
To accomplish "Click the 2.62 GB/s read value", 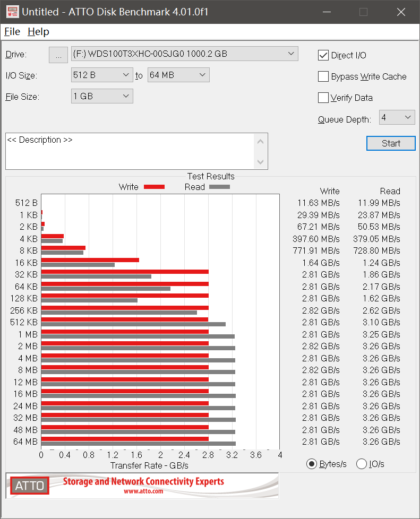I will click(x=381, y=311).
